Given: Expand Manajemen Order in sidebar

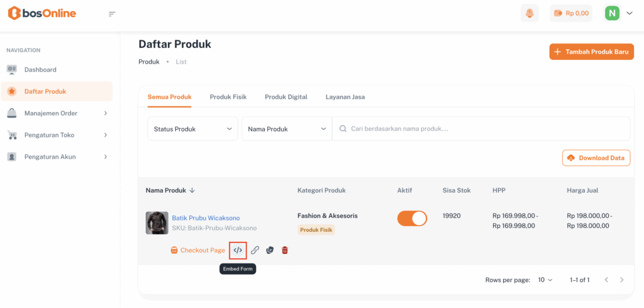Looking at the screenshot, I should tap(57, 113).
